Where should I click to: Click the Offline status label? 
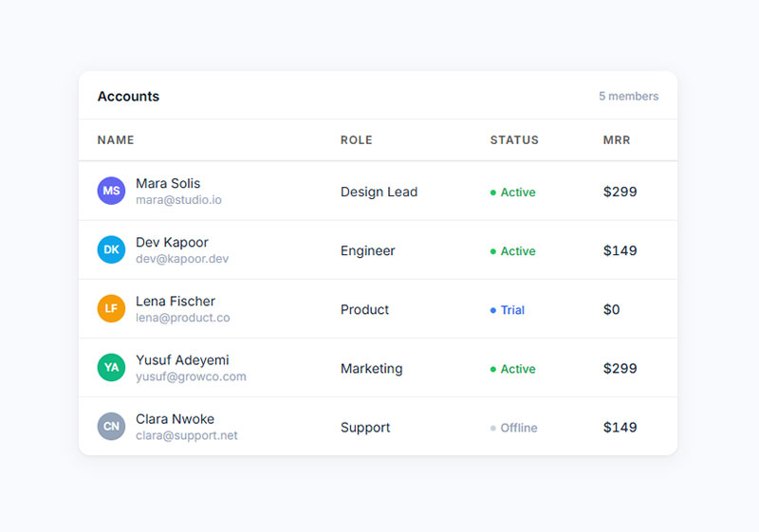tap(514, 428)
